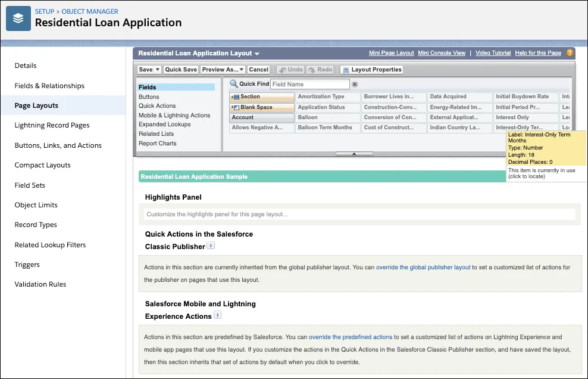Collapse the palette using the up-arrow handle
The width and height of the screenshot is (588, 379).
pyautogui.click(x=354, y=154)
